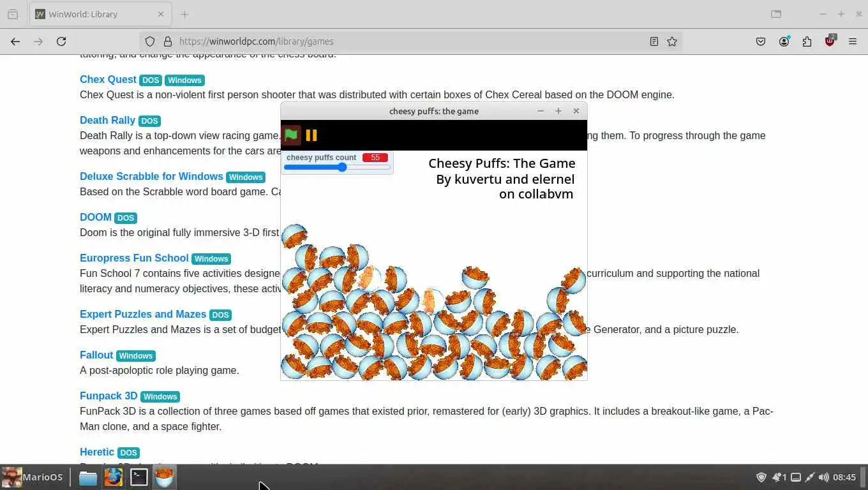Viewport: 868px width, 490px height.
Task: Click DOS tag beside Heretic
Action: (128, 453)
